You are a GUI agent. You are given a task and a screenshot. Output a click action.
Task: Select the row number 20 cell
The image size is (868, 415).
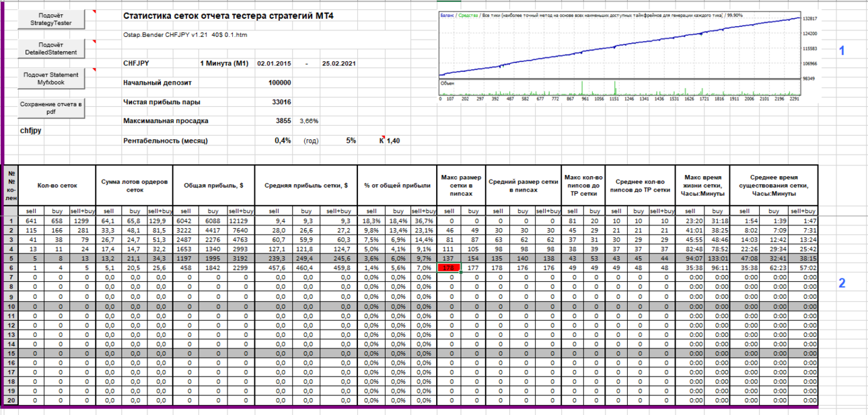10,400
